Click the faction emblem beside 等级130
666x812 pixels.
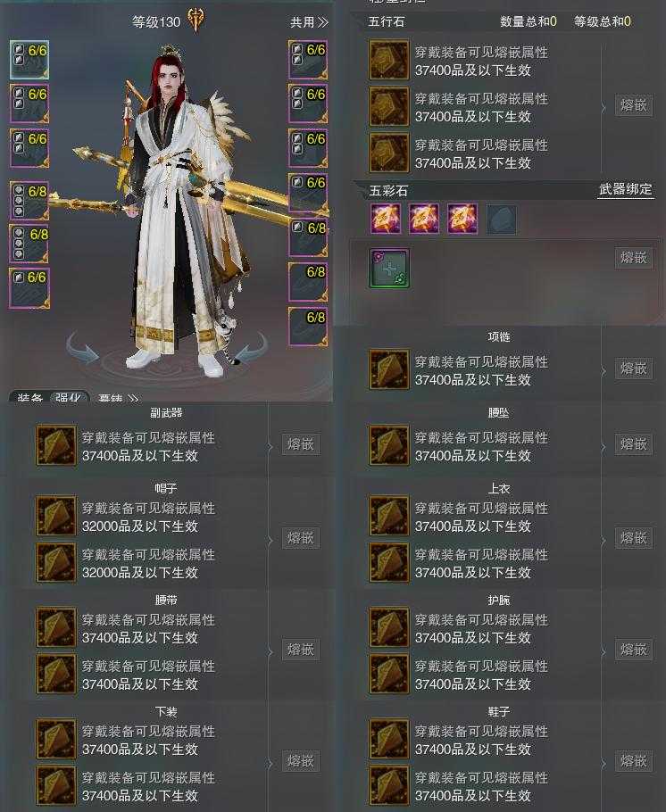coord(196,21)
